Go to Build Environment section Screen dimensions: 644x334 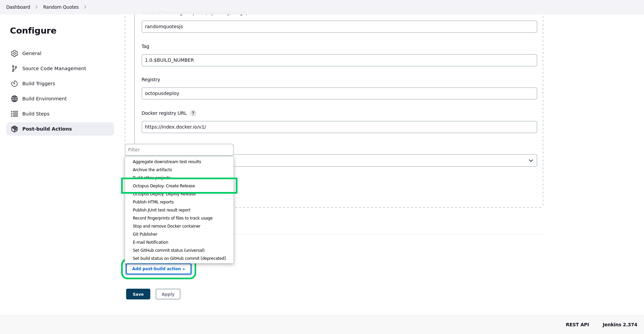[x=60, y=99]
